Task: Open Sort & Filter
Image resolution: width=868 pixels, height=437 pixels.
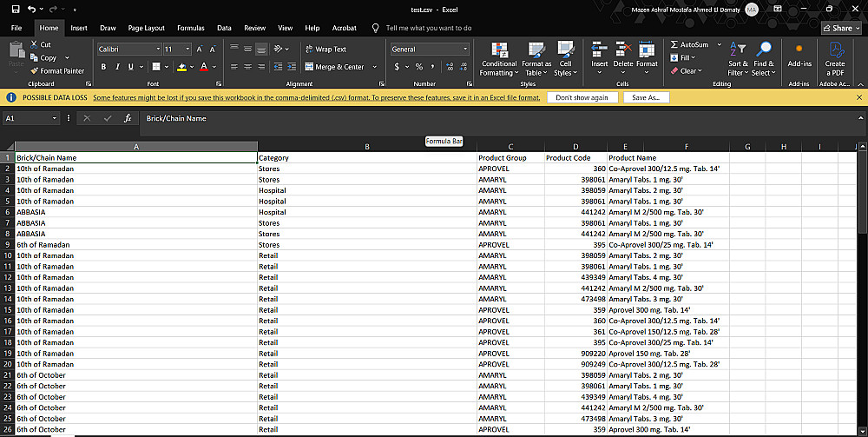Action: (x=738, y=59)
